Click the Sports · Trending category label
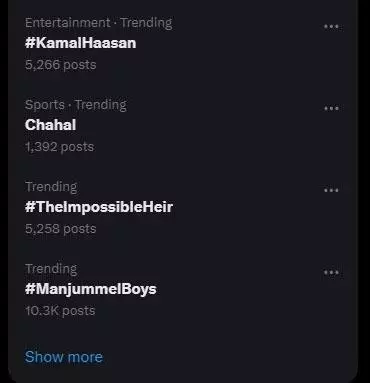370x383 pixels. pos(76,105)
